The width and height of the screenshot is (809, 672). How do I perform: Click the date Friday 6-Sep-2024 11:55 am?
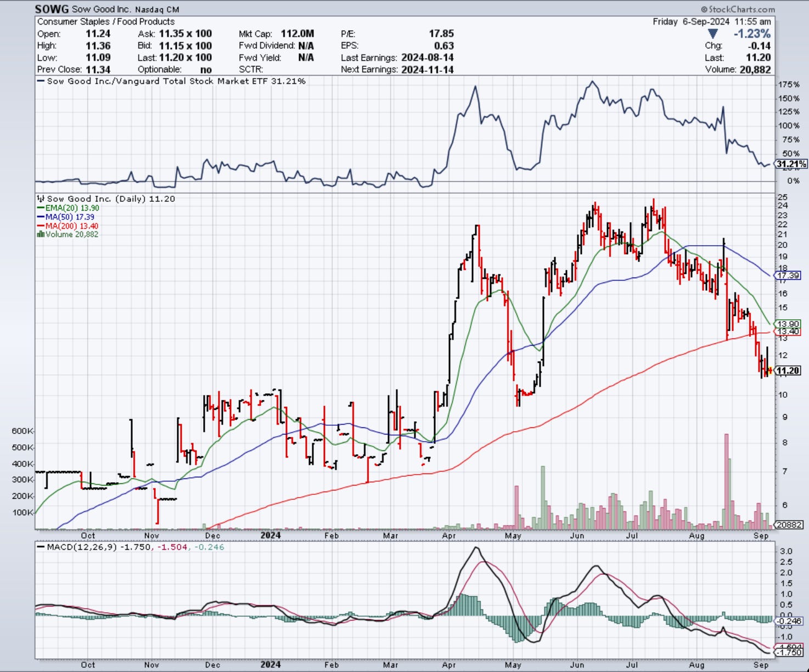(712, 21)
